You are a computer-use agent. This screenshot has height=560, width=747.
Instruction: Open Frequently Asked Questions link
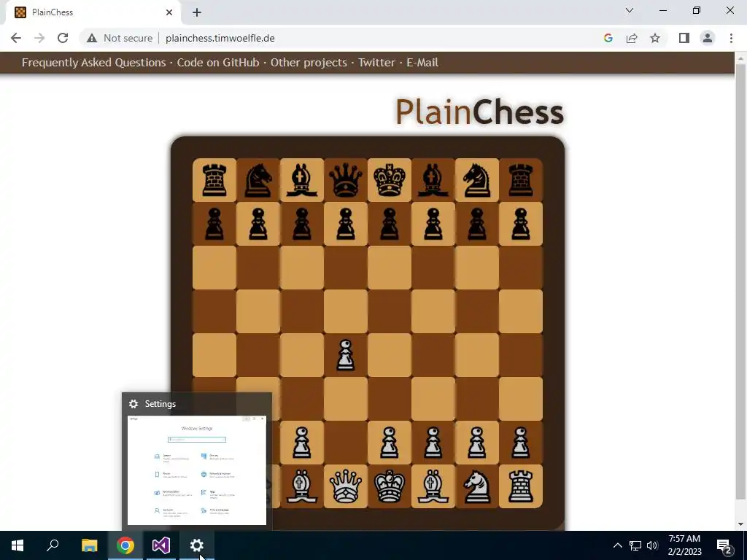(x=94, y=63)
